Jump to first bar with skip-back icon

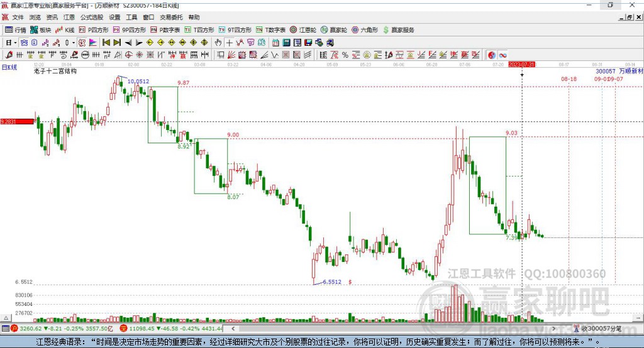[x=106, y=43]
